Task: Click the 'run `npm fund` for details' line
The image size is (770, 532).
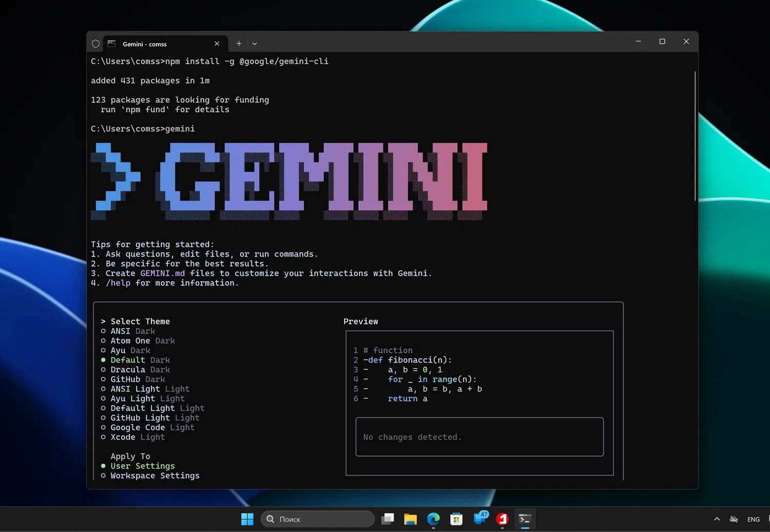Action: (165, 110)
